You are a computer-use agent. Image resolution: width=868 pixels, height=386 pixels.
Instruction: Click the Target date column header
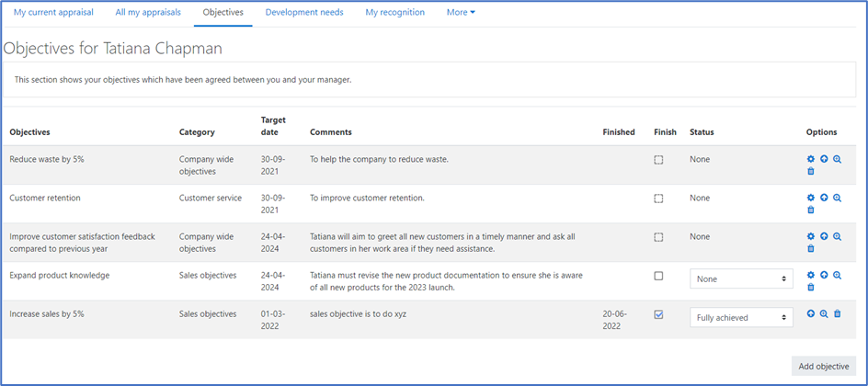click(273, 126)
